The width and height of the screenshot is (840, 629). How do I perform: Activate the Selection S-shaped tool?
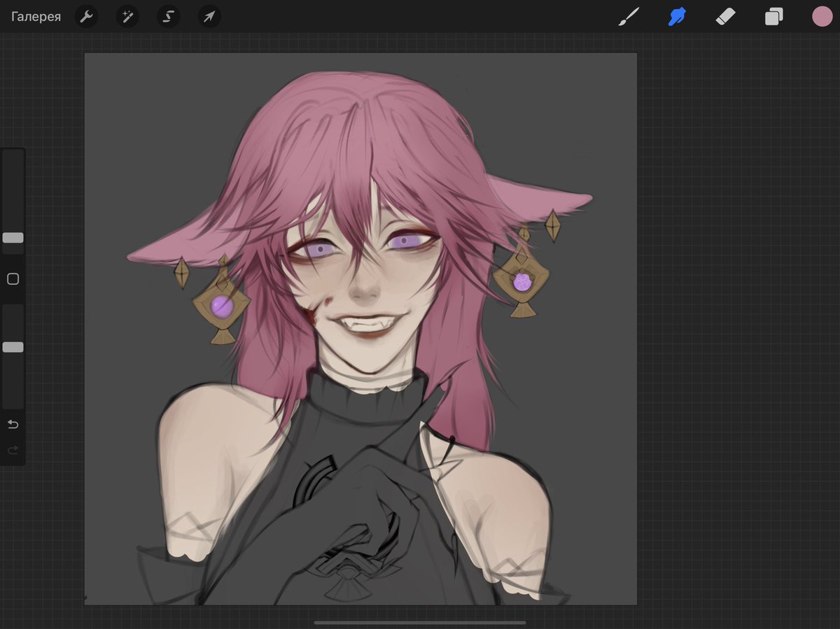168,17
